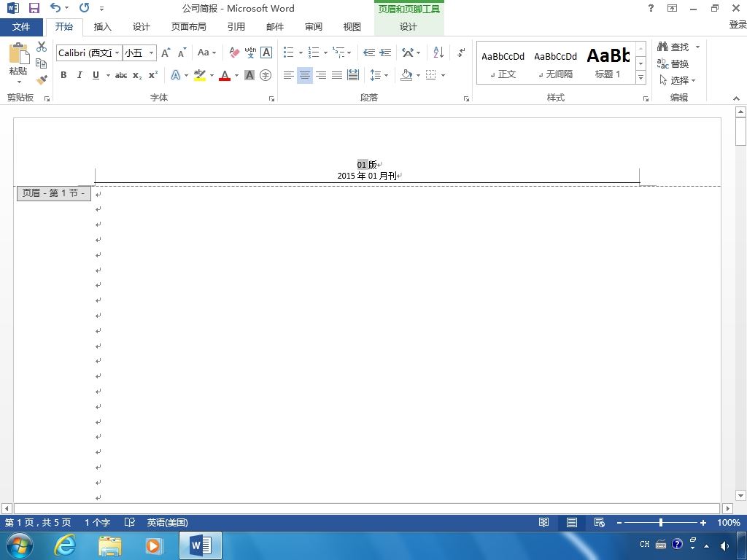The image size is (747, 560).
Task: Click the Copy icon in clipboard group
Action: (42, 63)
